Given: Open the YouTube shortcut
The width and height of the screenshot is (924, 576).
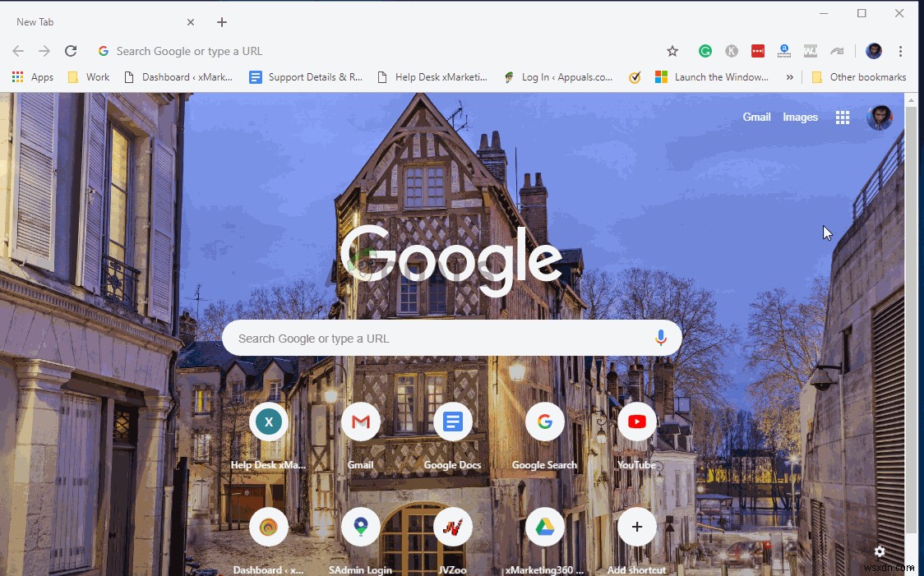Looking at the screenshot, I should 637,422.
